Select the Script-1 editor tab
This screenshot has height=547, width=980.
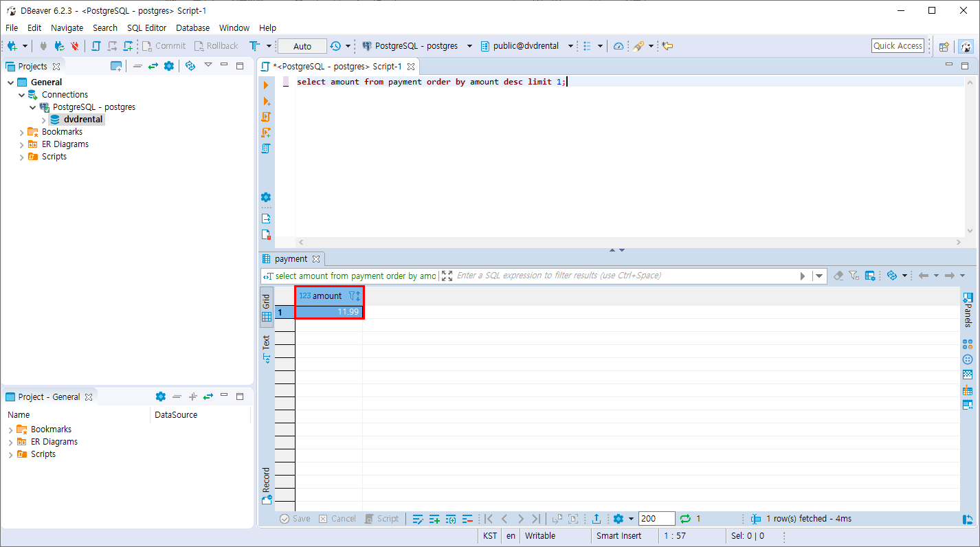(338, 67)
